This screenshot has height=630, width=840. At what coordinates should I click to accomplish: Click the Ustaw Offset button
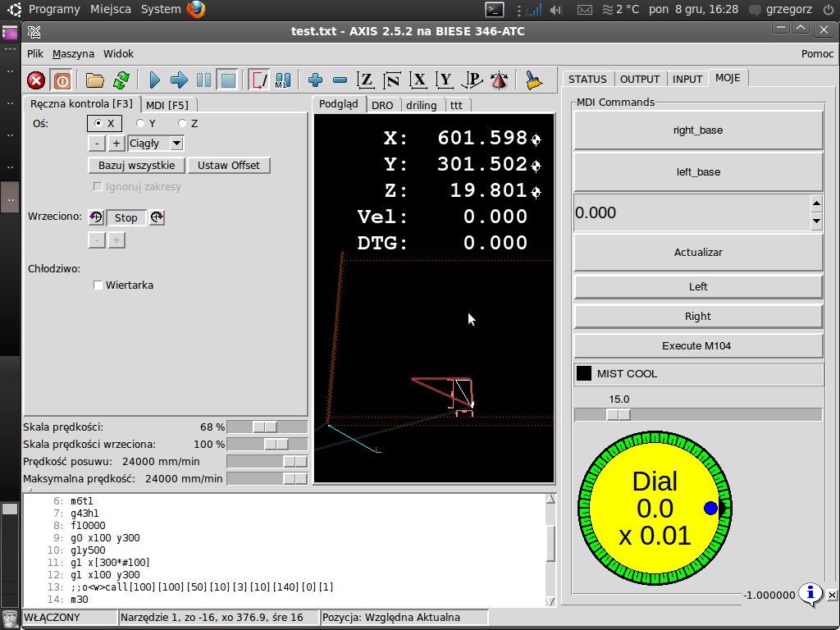[x=229, y=166]
